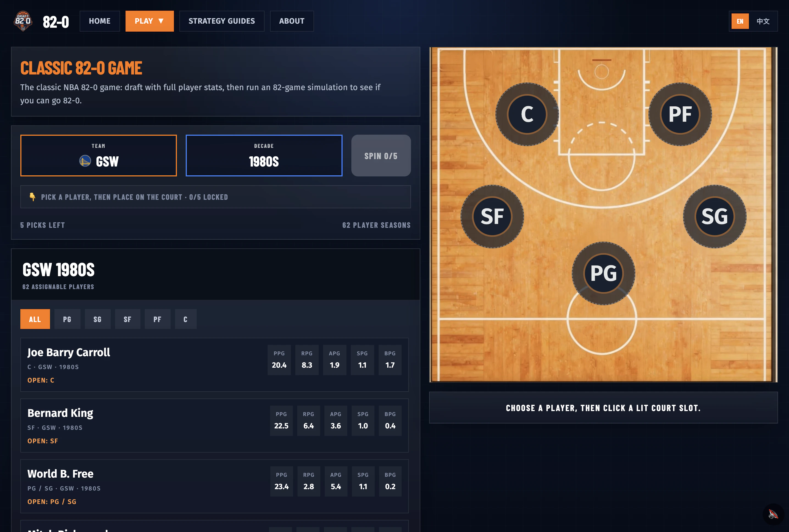
Task: Click the 'C · GSW · 1980S' subtitle
Action: pyautogui.click(x=53, y=367)
